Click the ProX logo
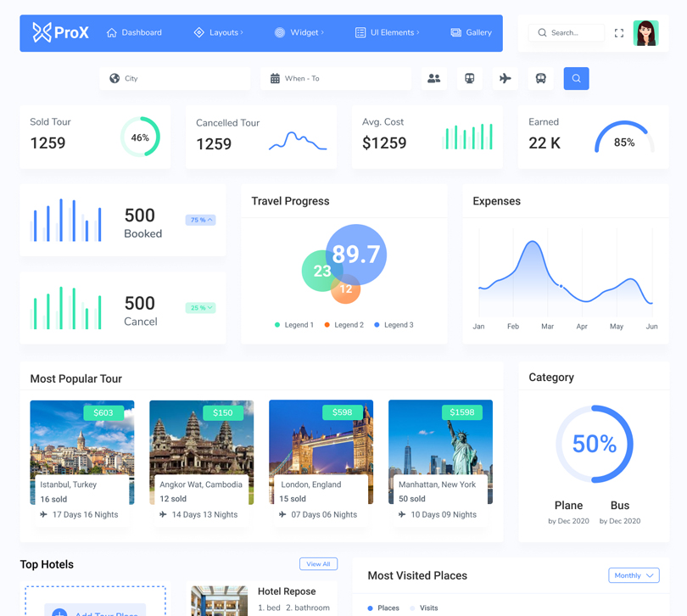This screenshot has height=616, width=687. 60,33
